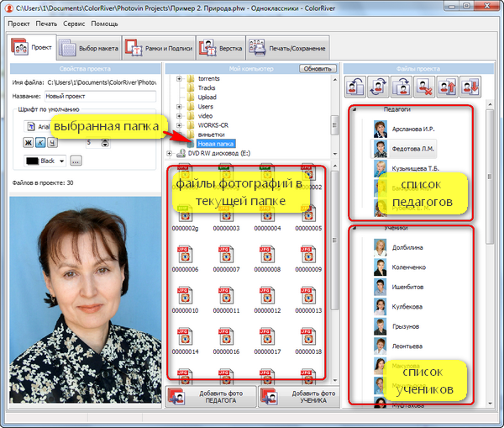Click the project files list scrollbar
This screenshot has height=428, width=504.
tap(490, 177)
